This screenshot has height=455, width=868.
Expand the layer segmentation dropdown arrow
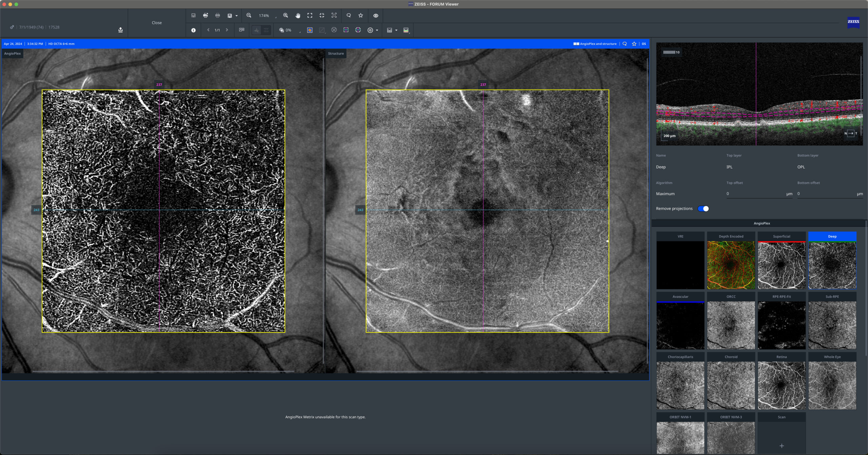396,30
